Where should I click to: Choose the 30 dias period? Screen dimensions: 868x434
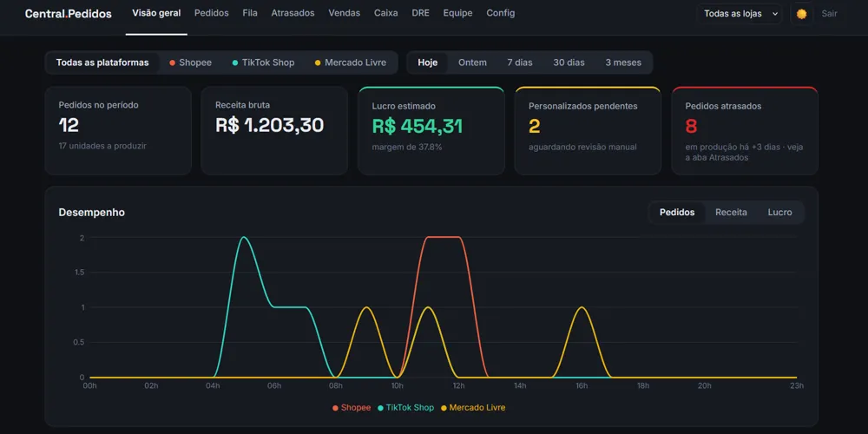pyautogui.click(x=569, y=62)
